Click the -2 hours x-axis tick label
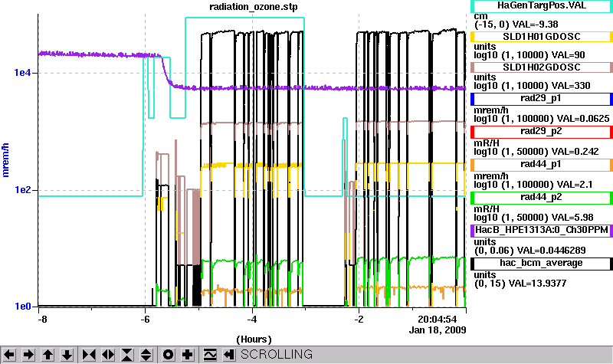Image resolution: width=613 pixels, height=364 pixels. (x=359, y=319)
